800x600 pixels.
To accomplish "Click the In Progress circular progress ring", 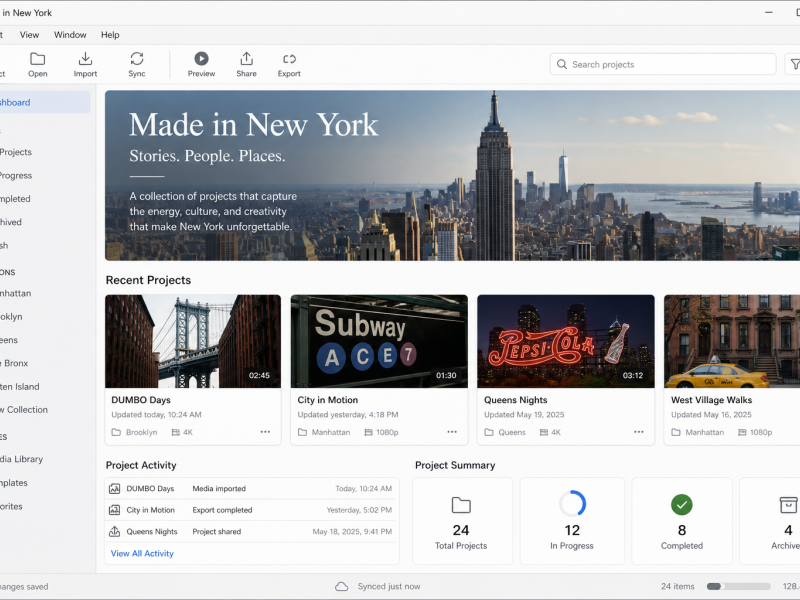I will 572,504.
